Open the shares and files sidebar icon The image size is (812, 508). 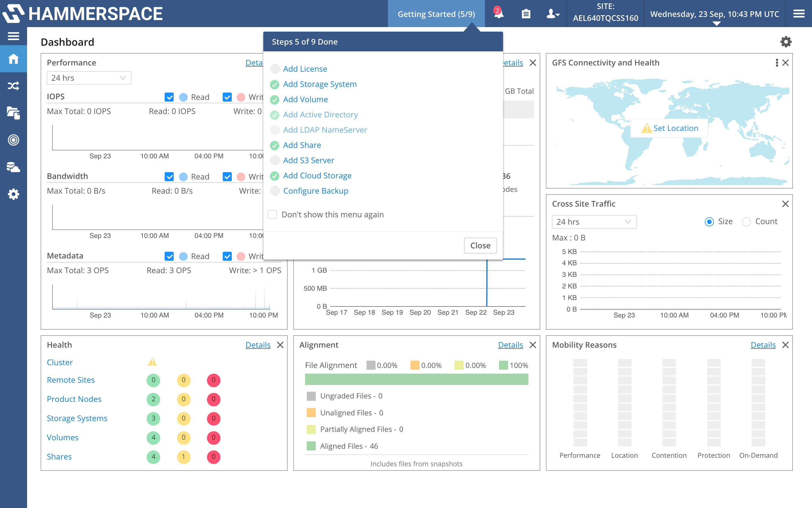pos(14,113)
